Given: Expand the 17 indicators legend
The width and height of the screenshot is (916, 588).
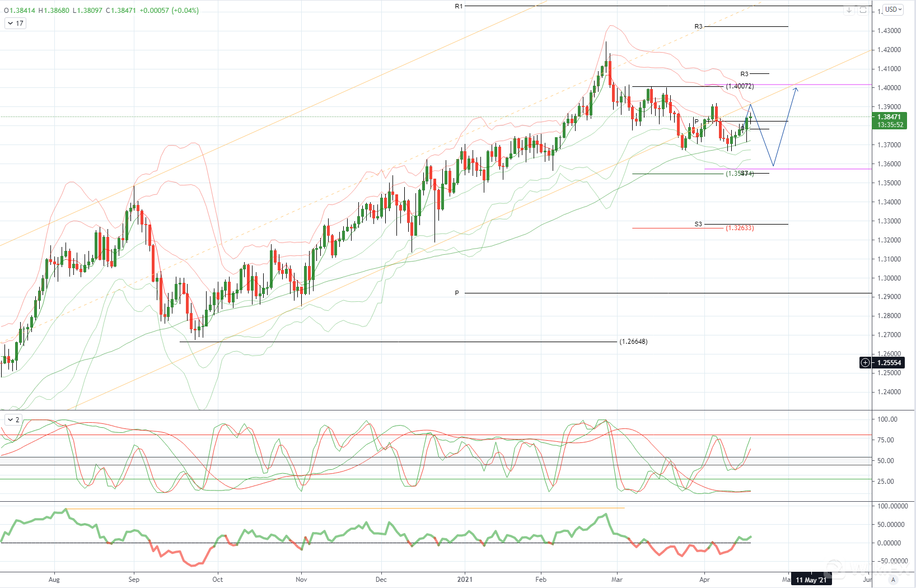Looking at the screenshot, I should (15, 24).
